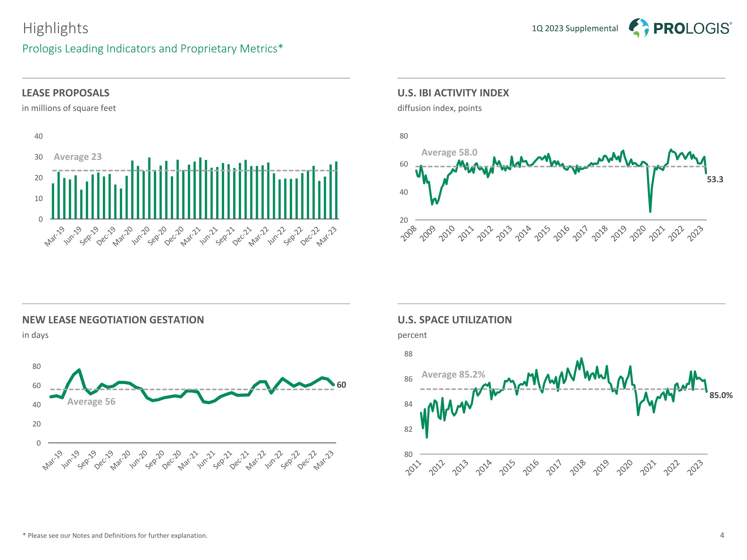Click the Mar-23 bar in Lease Proposals
Screen dimensions: 747x560
pyautogui.click(x=336, y=190)
